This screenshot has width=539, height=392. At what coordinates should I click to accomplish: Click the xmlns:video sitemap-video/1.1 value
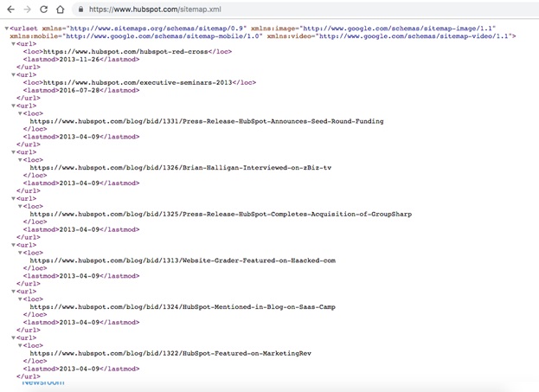[x=414, y=36]
